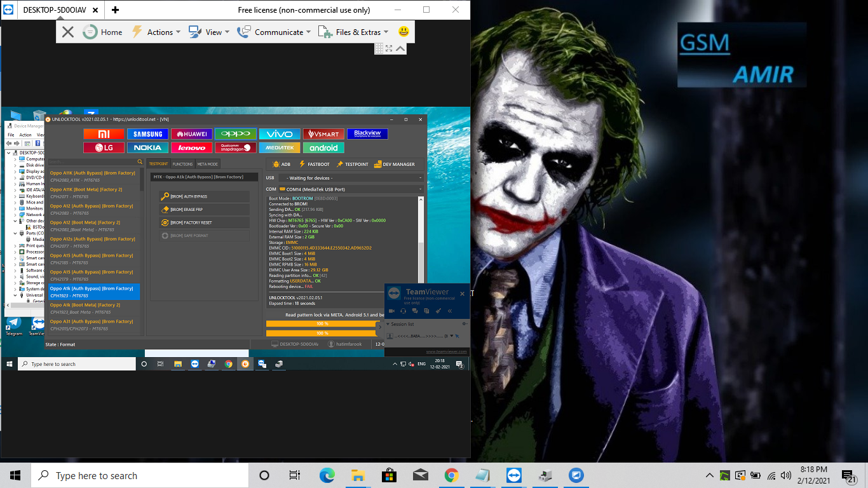
Task: Click TeamViewer panel chat bubbles icon
Action: coord(415,311)
